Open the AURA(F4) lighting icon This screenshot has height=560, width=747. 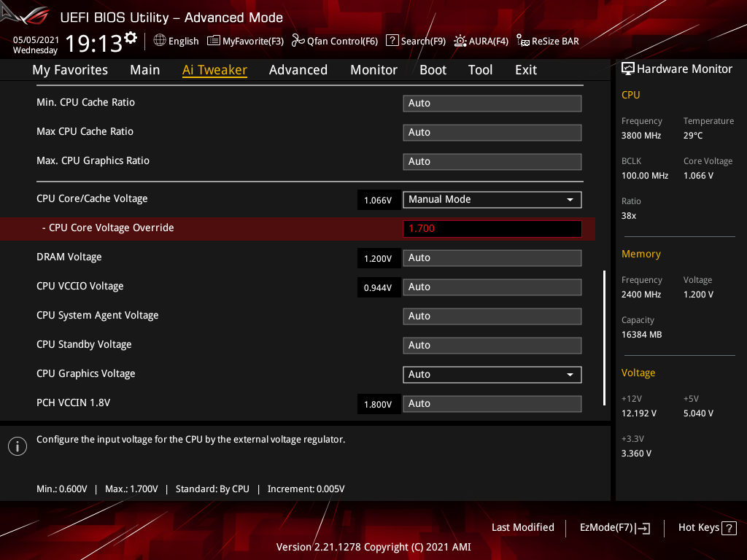(460, 41)
